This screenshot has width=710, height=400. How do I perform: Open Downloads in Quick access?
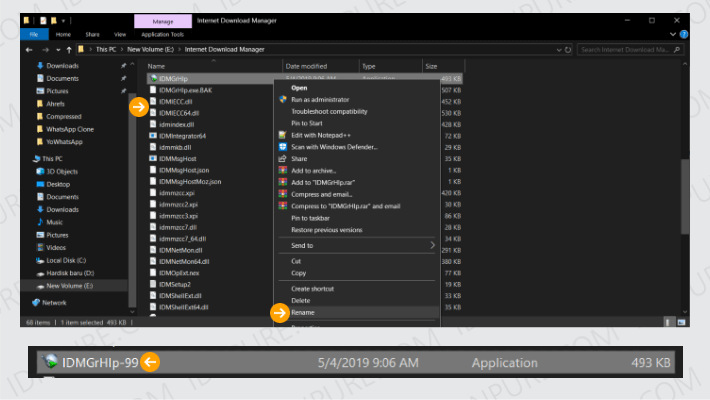tap(62, 66)
